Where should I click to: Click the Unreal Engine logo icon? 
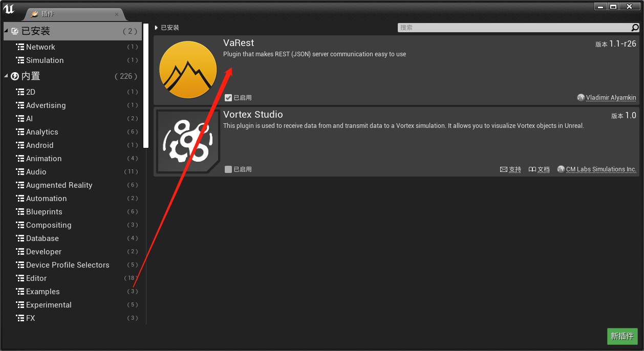pos(9,9)
